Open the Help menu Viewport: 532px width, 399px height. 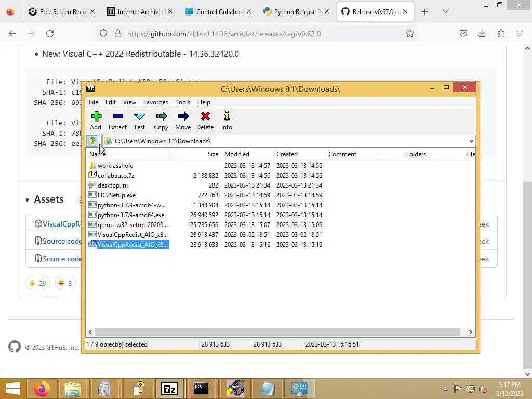pos(204,102)
